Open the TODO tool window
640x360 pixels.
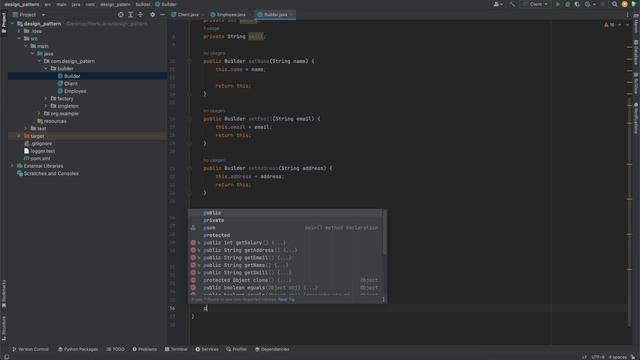tap(116, 349)
